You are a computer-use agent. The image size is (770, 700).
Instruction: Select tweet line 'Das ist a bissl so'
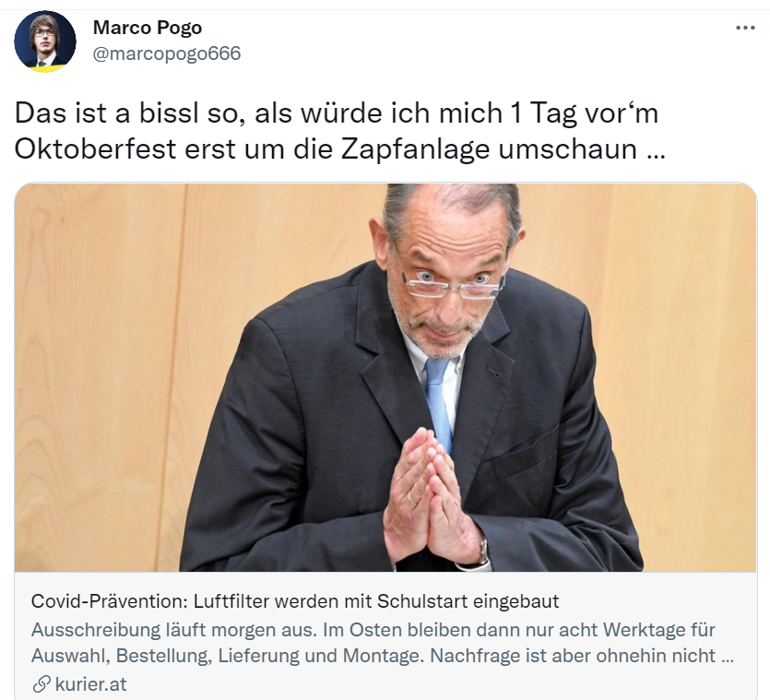click(x=337, y=113)
